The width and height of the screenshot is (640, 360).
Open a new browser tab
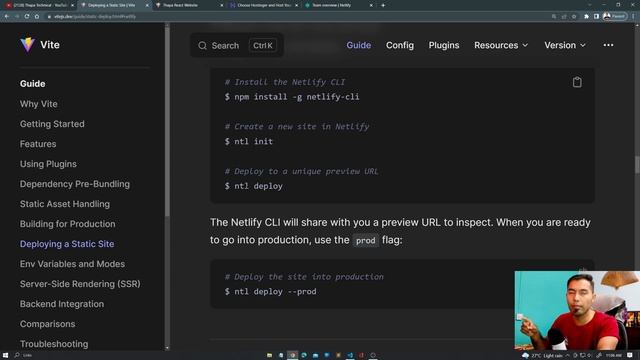coord(383,5)
